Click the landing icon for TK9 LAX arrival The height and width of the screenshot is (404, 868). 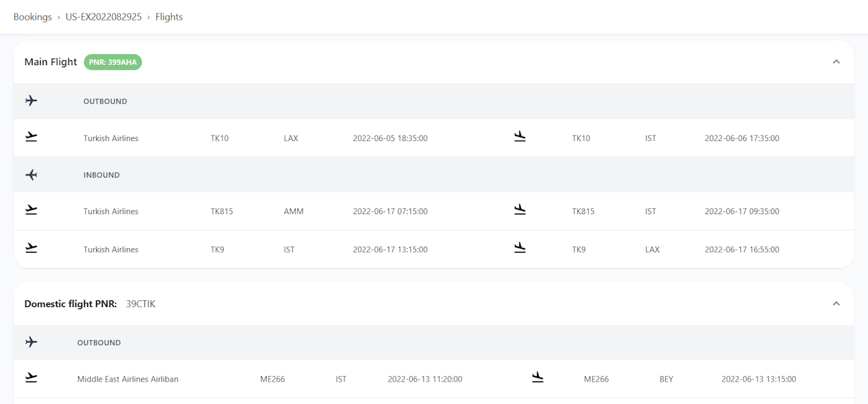pos(520,248)
